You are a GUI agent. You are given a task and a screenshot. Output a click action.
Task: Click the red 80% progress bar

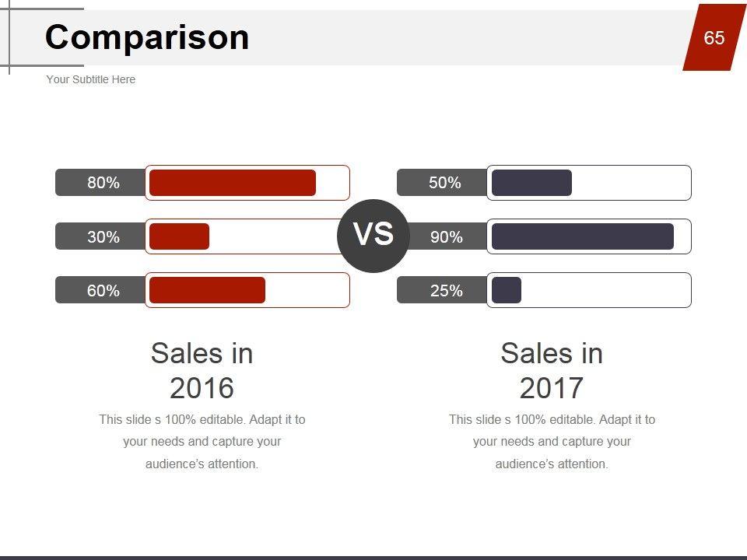[233, 183]
